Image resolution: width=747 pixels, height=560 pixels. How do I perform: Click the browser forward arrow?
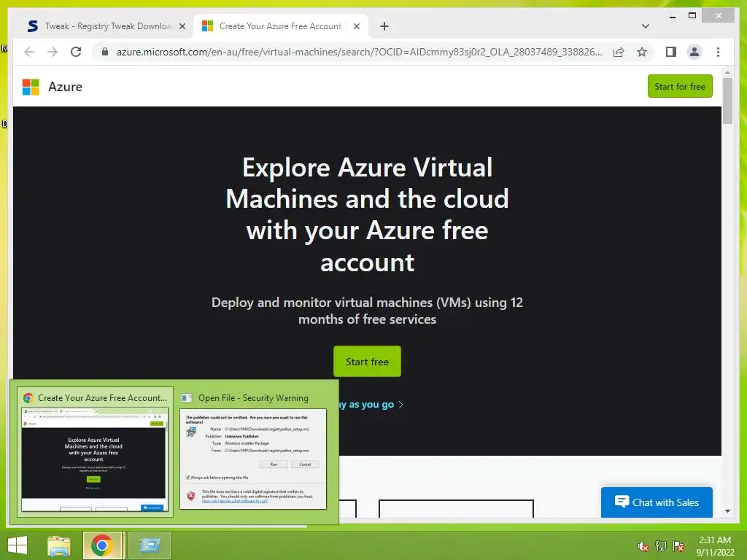[x=53, y=52]
